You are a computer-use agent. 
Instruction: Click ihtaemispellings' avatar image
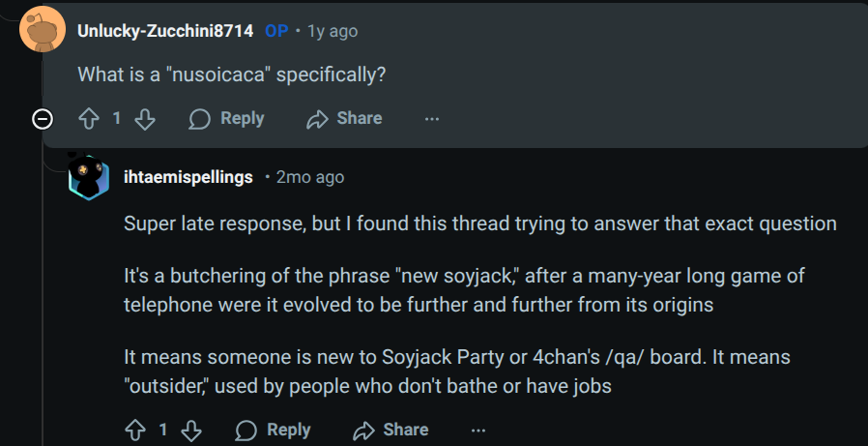click(x=88, y=177)
